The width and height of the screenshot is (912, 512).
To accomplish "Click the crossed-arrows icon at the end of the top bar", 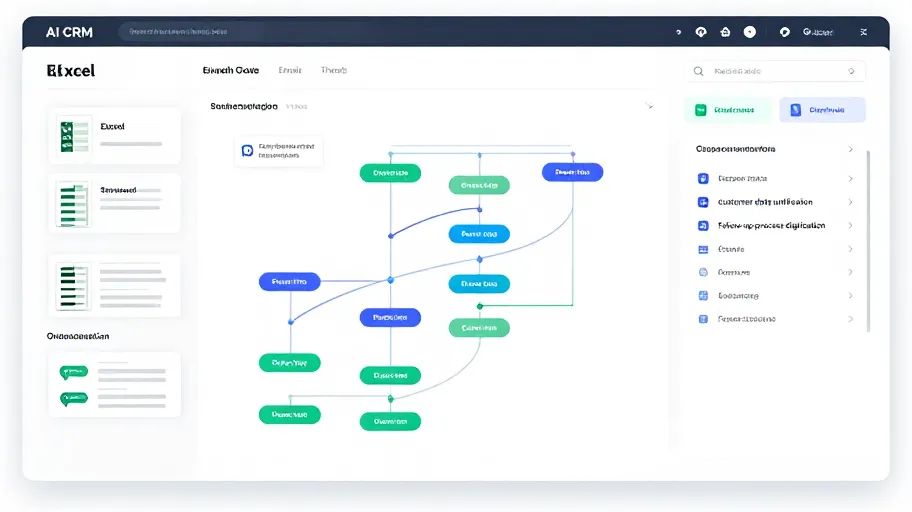I will (864, 32).
